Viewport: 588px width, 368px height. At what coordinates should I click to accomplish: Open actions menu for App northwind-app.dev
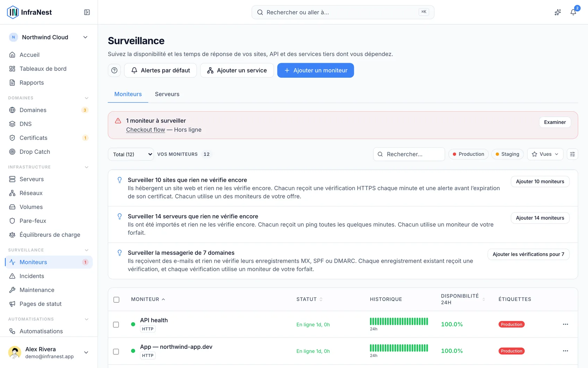click(565, 351)
